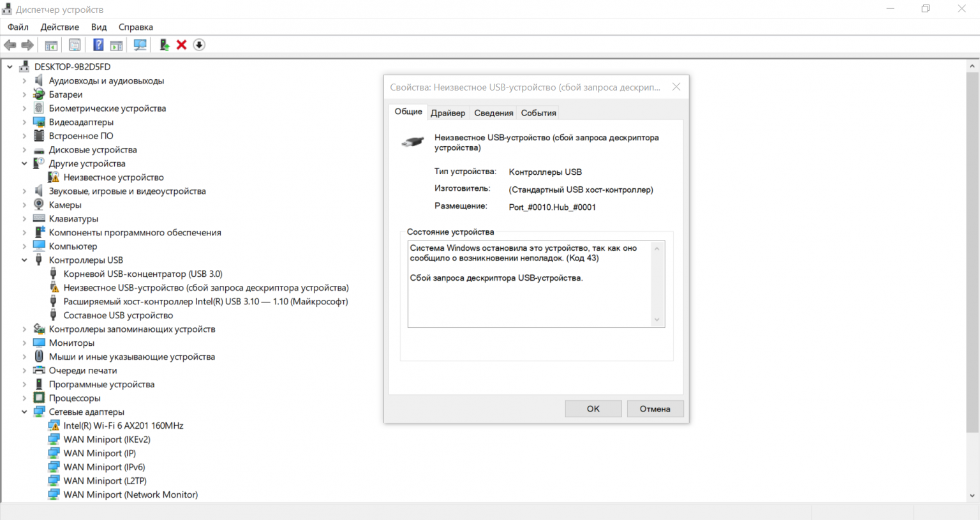
Task: Open the Справка menu
Action: pyautogui.click(x=136, y=27)
